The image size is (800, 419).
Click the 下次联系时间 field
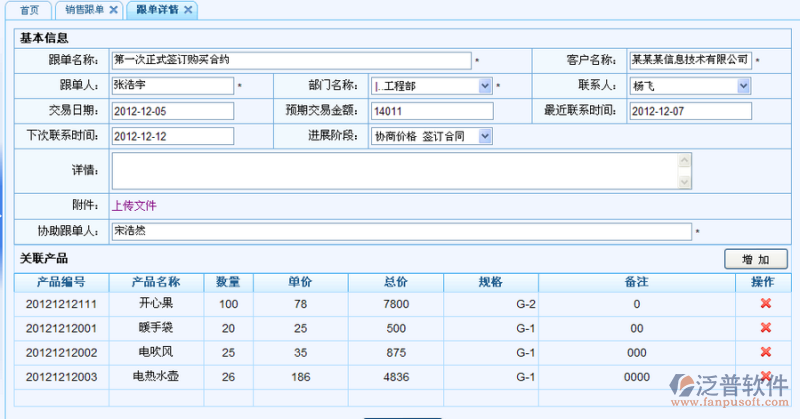[172, 136]
